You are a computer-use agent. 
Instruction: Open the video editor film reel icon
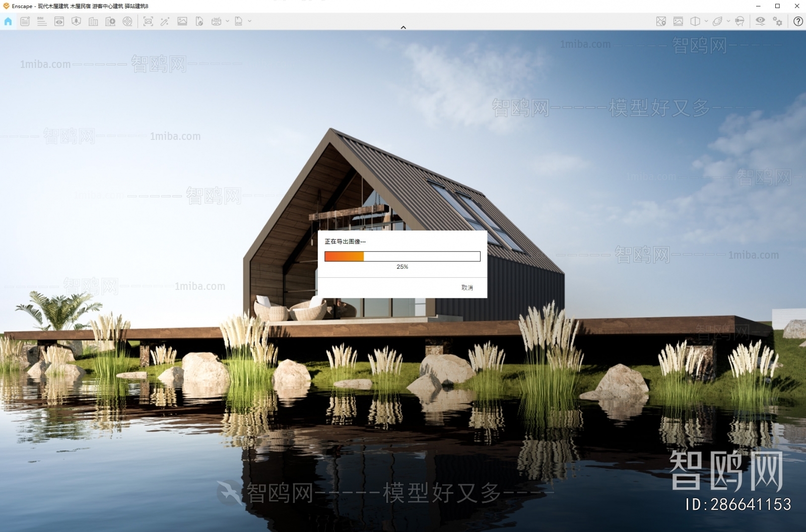click(127, 21)
